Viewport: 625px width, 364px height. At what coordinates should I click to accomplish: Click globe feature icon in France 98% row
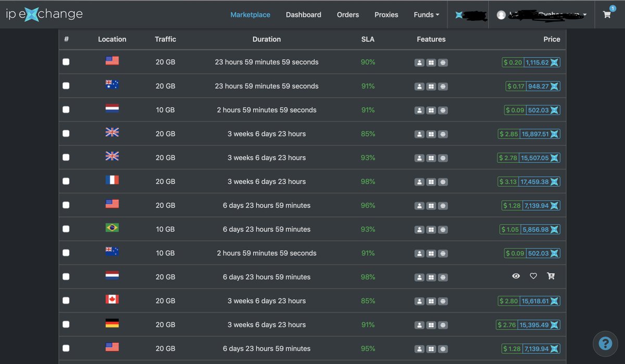(x=443, y=182)
